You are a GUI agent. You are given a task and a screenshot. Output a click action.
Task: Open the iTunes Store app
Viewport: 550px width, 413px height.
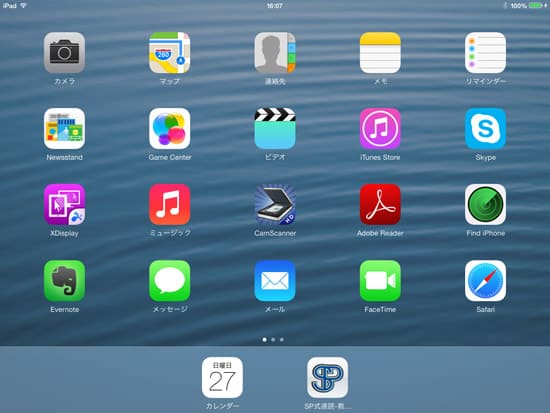click(380, 128)
